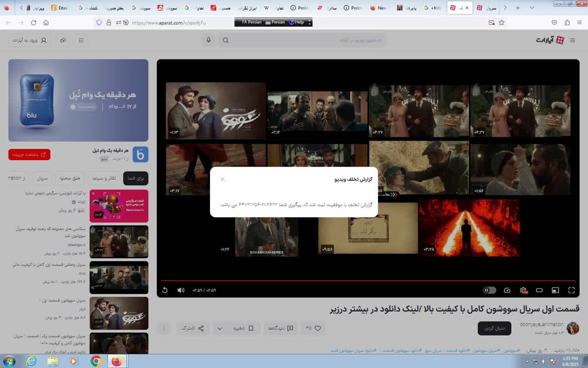The height and width of the screenshot is (368, 588).
Task: Toggle the autoplay switch in the player
Action: (x=489, y=290)
